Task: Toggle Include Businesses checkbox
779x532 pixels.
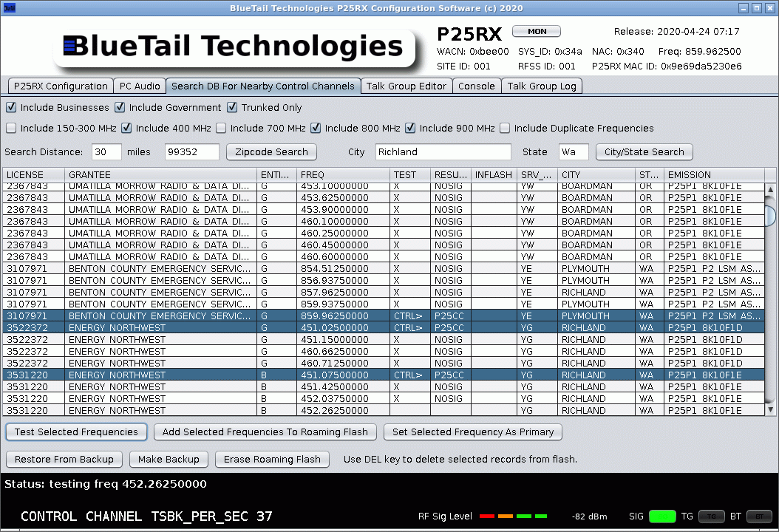Action: point(11,107)
